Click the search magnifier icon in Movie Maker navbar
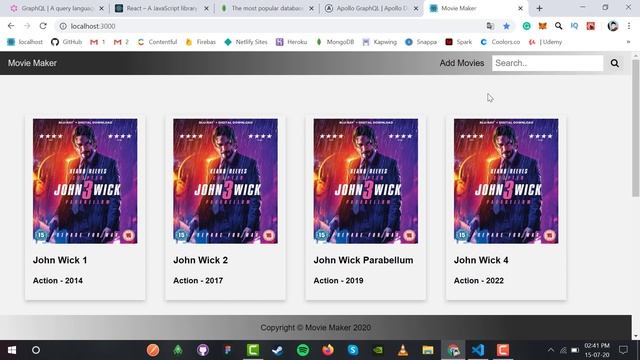 615,63
